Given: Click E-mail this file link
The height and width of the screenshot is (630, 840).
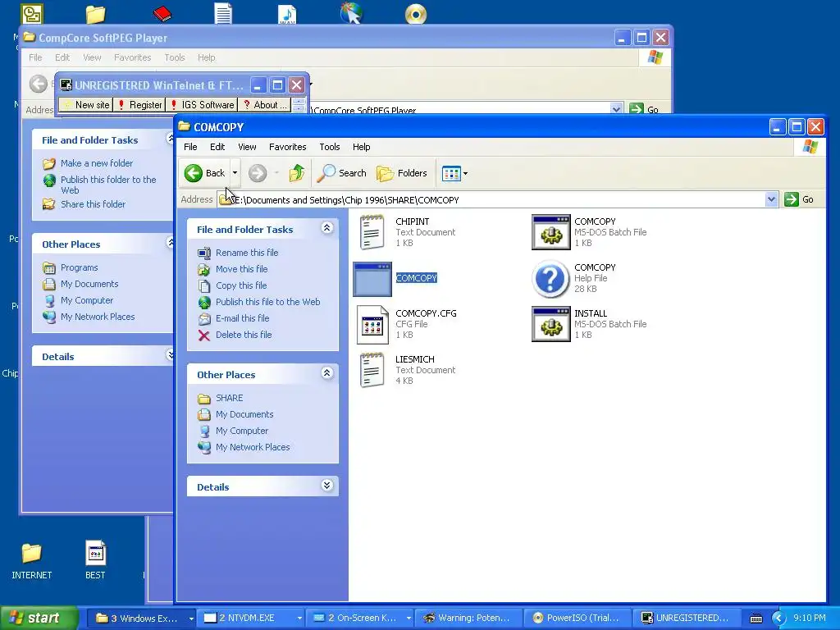Looking at the screenshot, I should (242, 318).
